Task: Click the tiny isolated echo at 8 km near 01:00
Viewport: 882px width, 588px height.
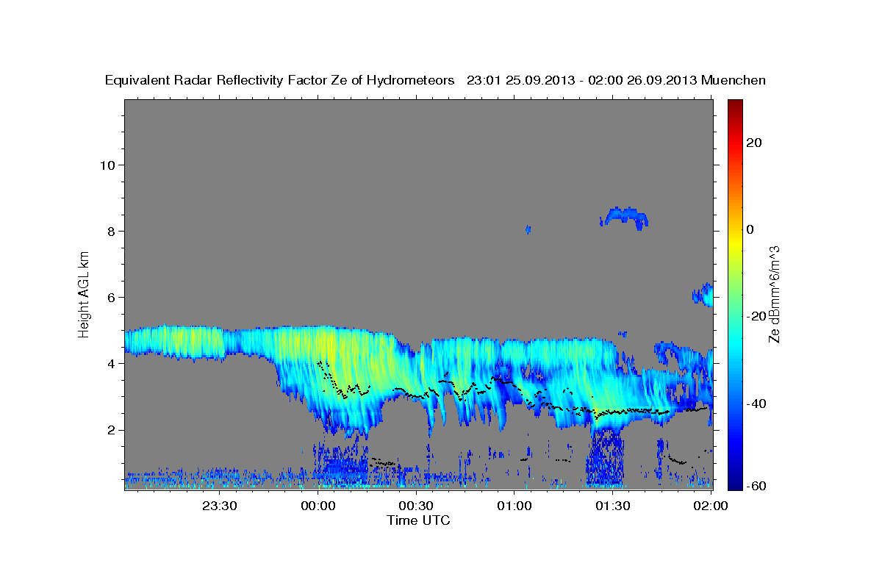Action: click(x=528, y=229)
